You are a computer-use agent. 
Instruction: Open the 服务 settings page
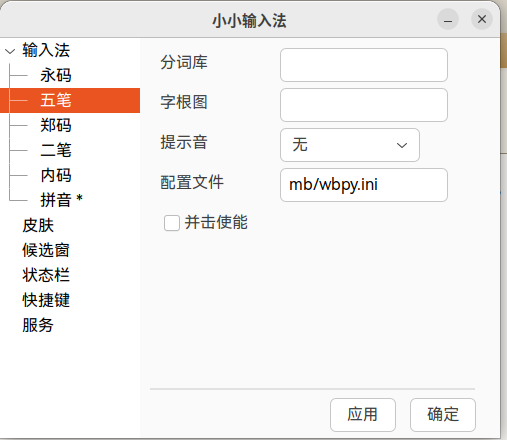coord(38,325)
